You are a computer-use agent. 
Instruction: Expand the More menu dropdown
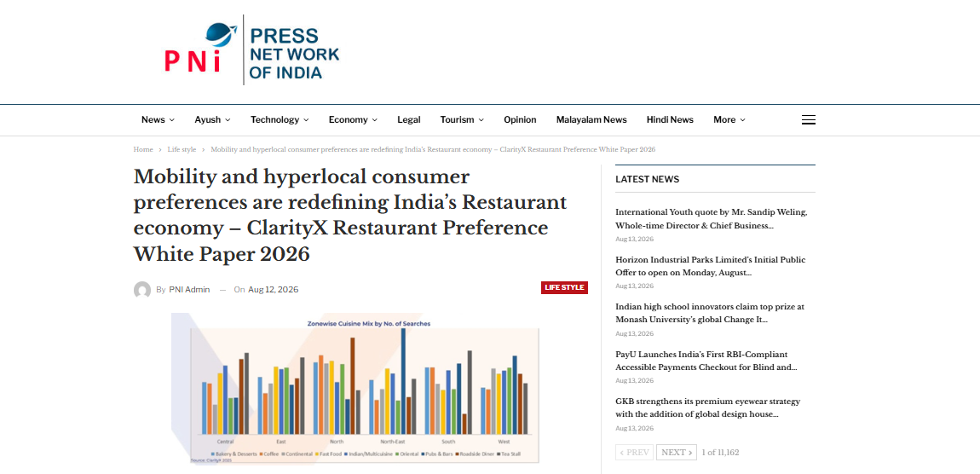click(x=729, y=120)
